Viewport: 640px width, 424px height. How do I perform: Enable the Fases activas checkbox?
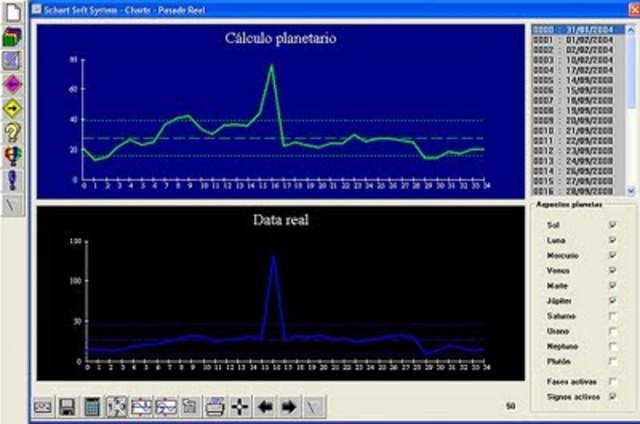coord(612,382)
